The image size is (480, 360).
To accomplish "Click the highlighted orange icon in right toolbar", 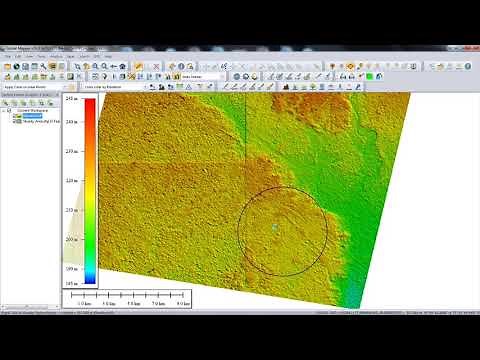I will coord(350,66).
